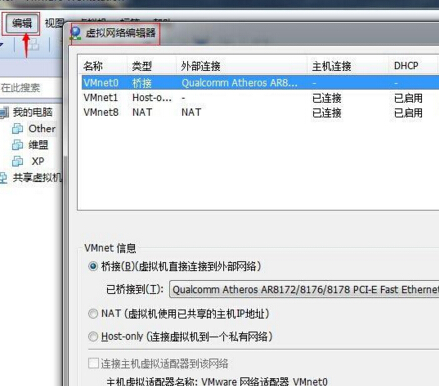Image resolution: width=439 pixels, height=386 pixels.
Task: Select the NAT radio button
Action: (93, 314)
